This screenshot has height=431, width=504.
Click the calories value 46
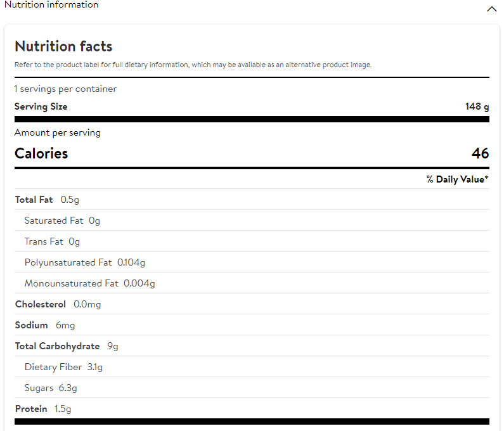coord(480,153)
